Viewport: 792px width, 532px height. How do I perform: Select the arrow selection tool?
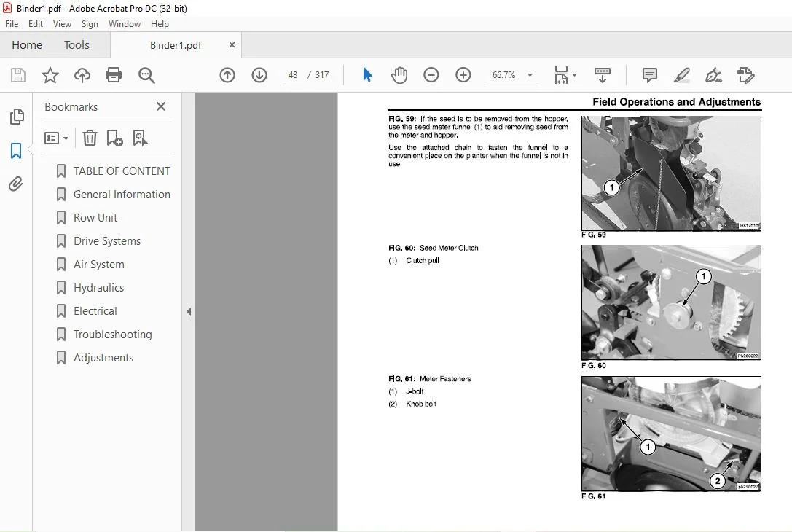(367, 75)
